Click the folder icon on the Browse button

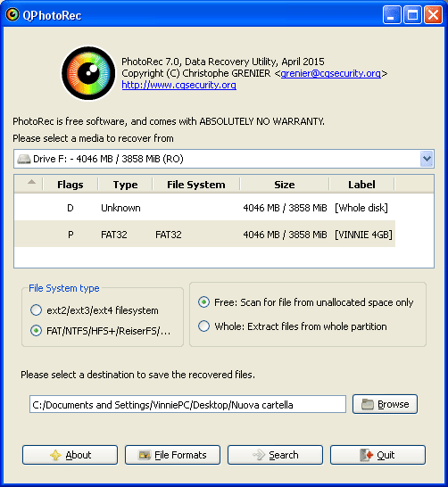pyautogui.click(x=368, y=404)
